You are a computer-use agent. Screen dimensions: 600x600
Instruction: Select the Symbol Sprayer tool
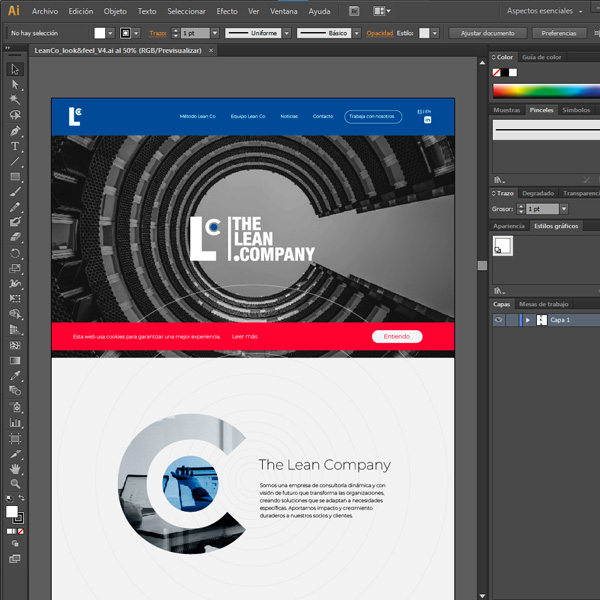(15, 407)
